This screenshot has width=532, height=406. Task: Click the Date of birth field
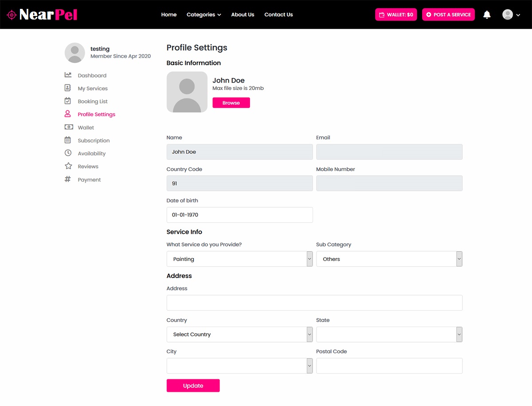click(x=239, y=215)
